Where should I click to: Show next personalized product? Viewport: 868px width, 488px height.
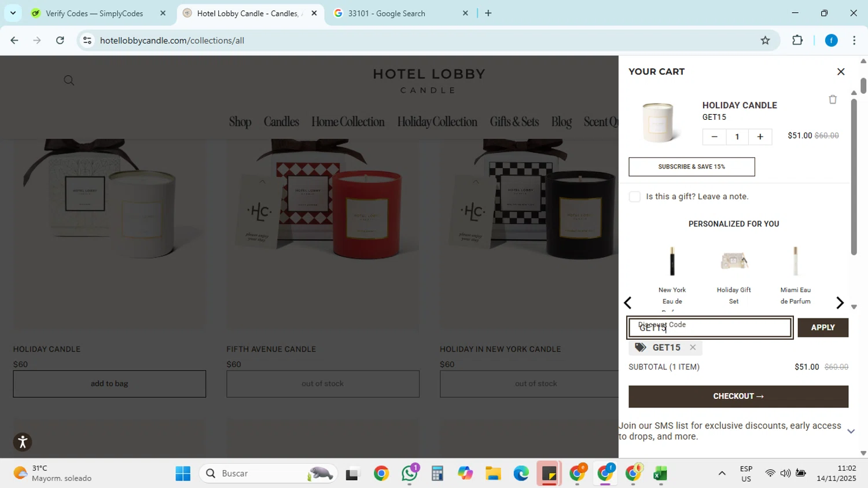pos(840,303)
